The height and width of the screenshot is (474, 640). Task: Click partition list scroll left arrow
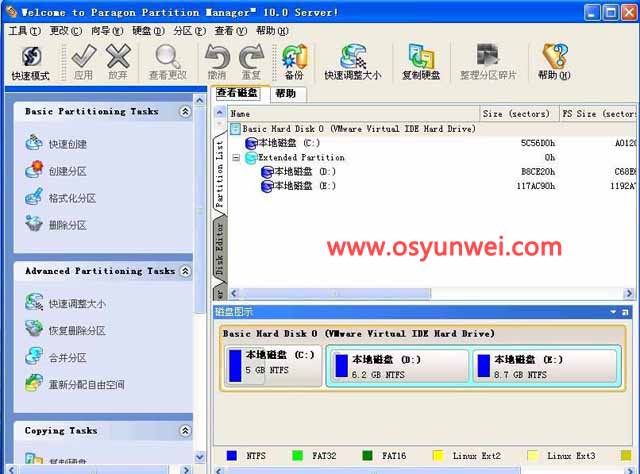click(234, 293)
